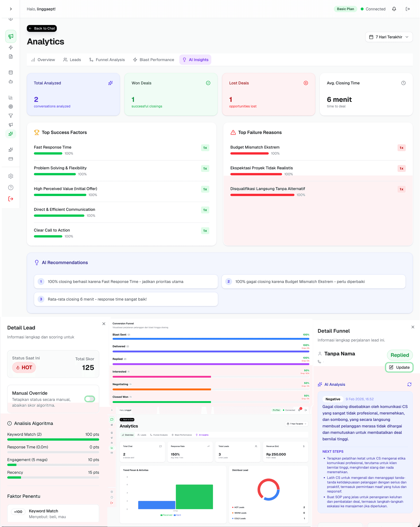The width and height of the screenshot is (420, 527).
Task: Close the Detail Lead panel
Action: (104, 324)
